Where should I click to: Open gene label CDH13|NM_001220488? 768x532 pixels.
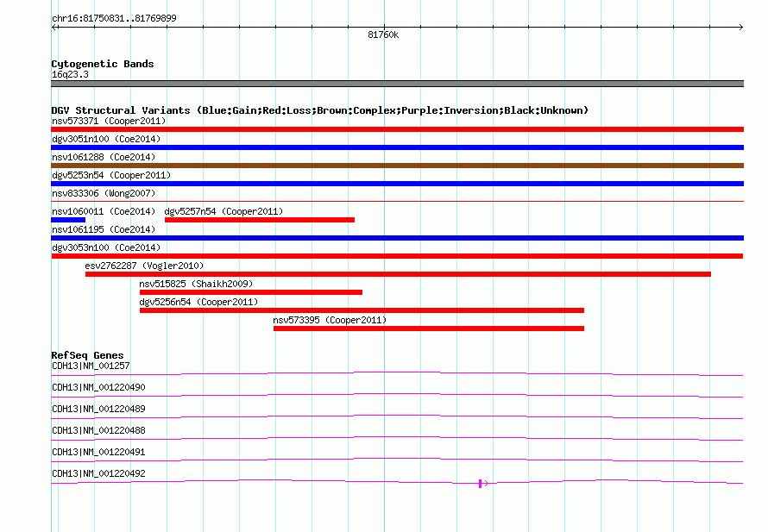point(98,431)
